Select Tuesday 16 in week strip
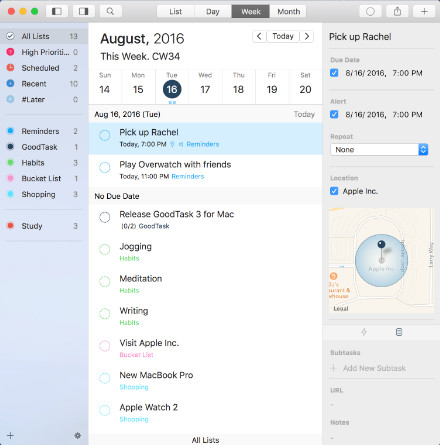The image size is (440, 445). point(172,87)
